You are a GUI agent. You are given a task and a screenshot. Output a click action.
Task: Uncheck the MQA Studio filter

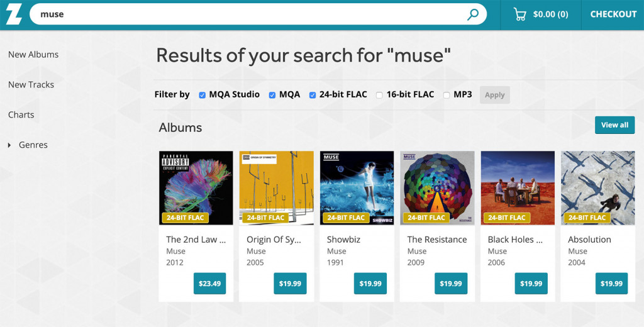pos(203,95)
